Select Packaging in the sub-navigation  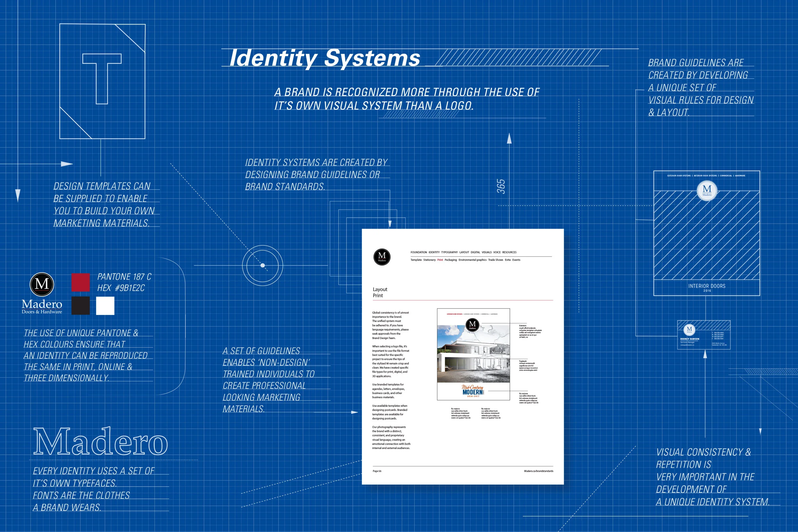click(451, 260)
